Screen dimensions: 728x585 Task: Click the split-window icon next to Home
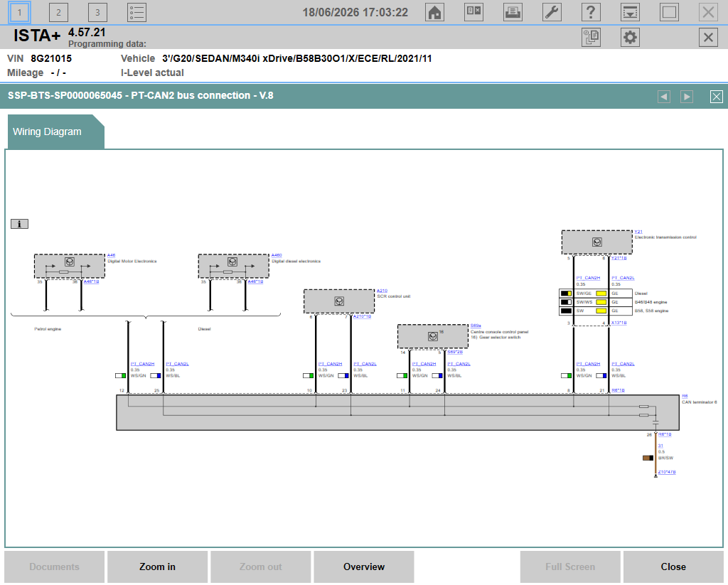pyautogui.click(x=473, y=12)
